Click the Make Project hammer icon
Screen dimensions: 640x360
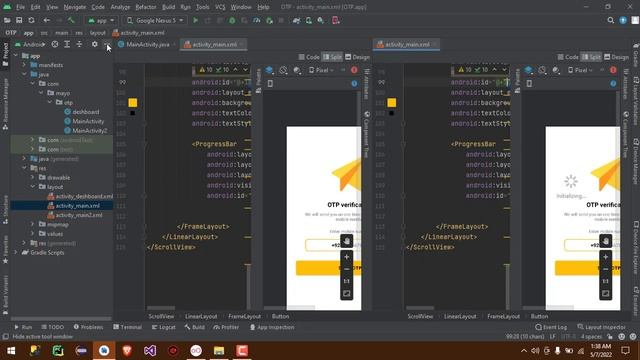71,20
